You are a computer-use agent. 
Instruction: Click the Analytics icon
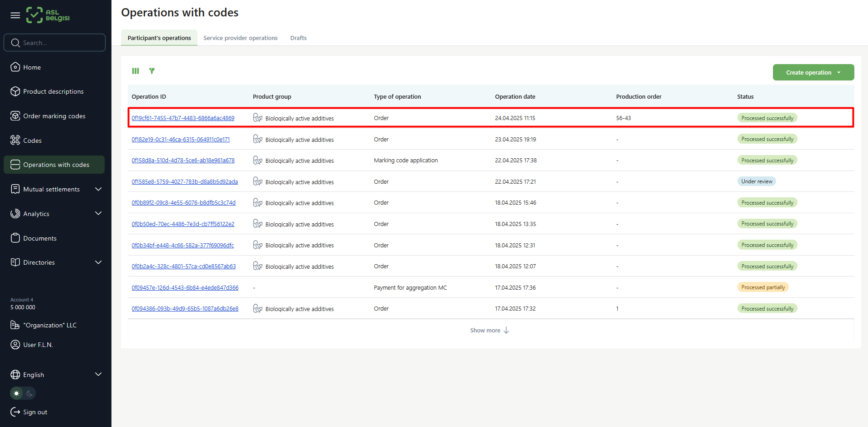click(15, 213)
